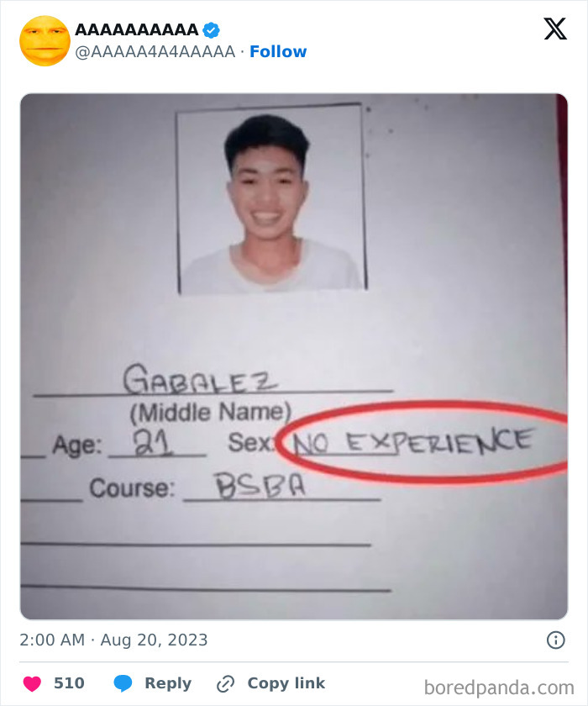Click the 510 likes count

coord(69,683)
